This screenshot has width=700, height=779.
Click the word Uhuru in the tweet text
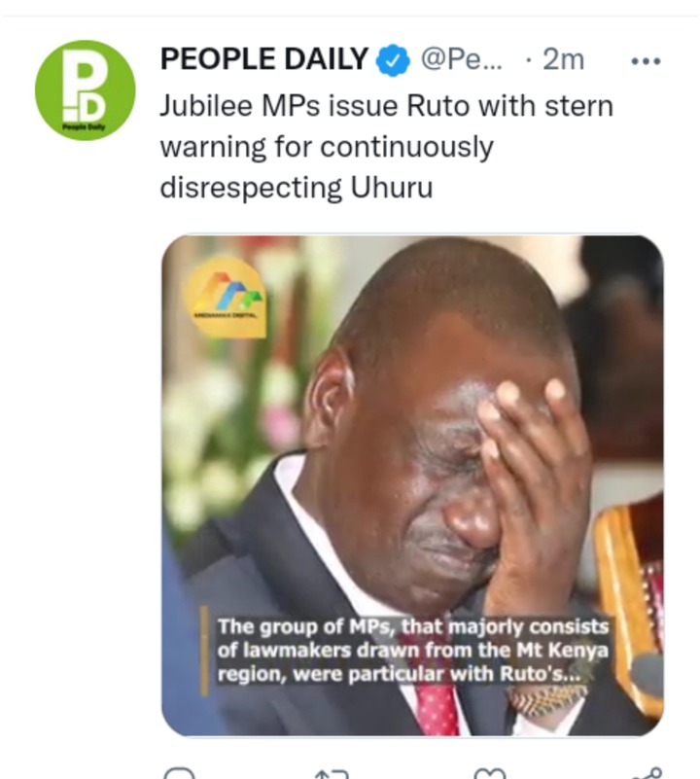392,188
